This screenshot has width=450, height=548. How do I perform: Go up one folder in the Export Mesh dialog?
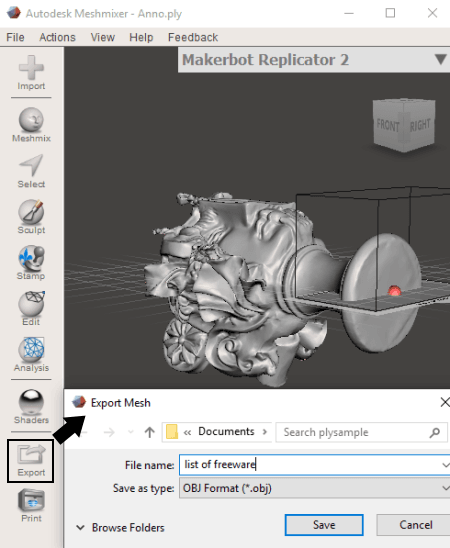(x=150, y=432)
